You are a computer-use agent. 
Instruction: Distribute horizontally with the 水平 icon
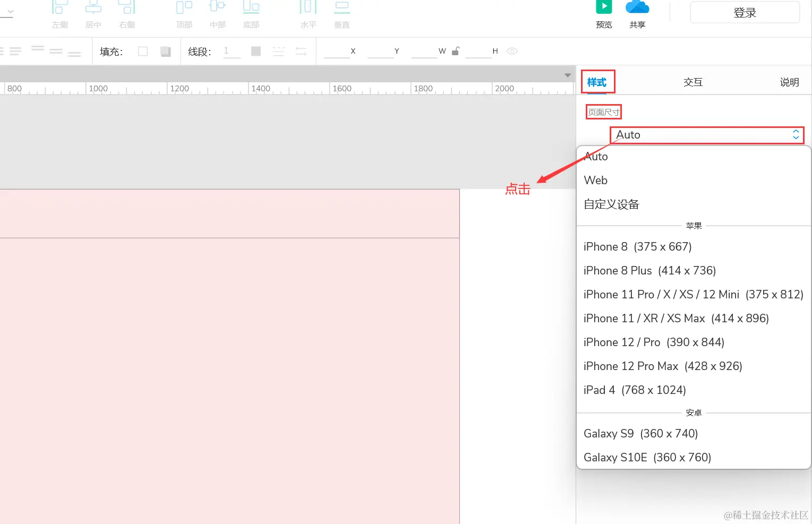coord(308,7)
